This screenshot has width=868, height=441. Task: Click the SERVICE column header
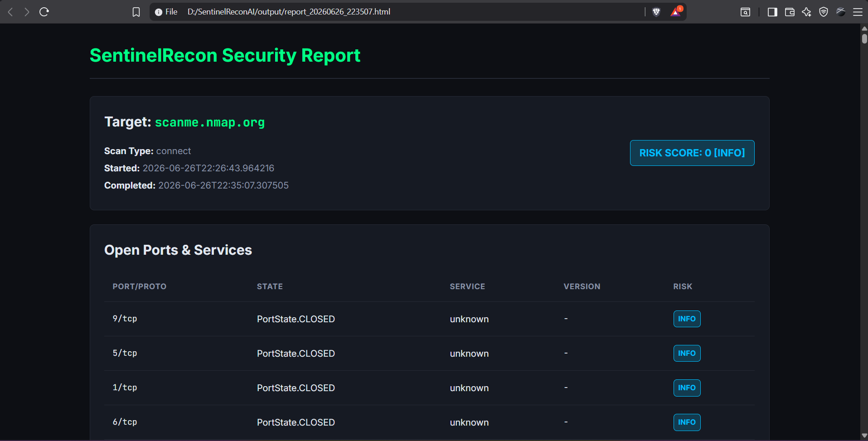click(467, 286)
